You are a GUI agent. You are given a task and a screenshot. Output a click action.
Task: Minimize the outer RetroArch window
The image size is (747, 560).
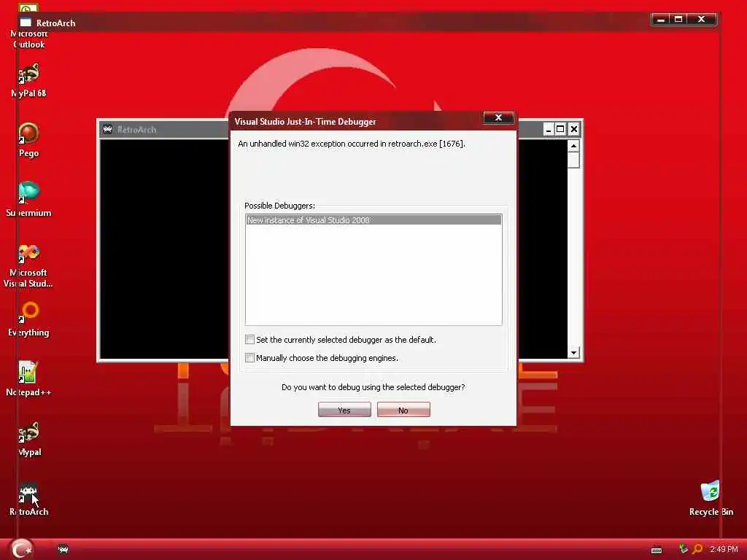pyautogui.click(x=661, y=20)
